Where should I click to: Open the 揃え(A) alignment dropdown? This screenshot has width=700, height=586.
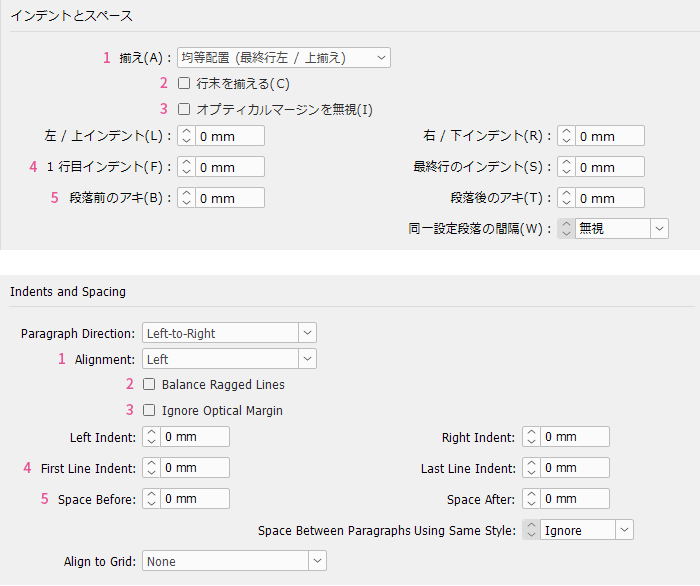pos(283,58)
